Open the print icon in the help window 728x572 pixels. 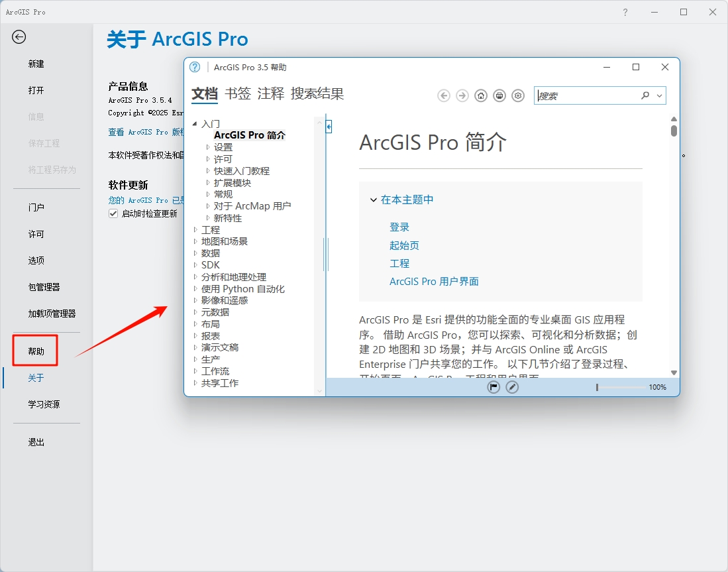(x=499, y=95)
